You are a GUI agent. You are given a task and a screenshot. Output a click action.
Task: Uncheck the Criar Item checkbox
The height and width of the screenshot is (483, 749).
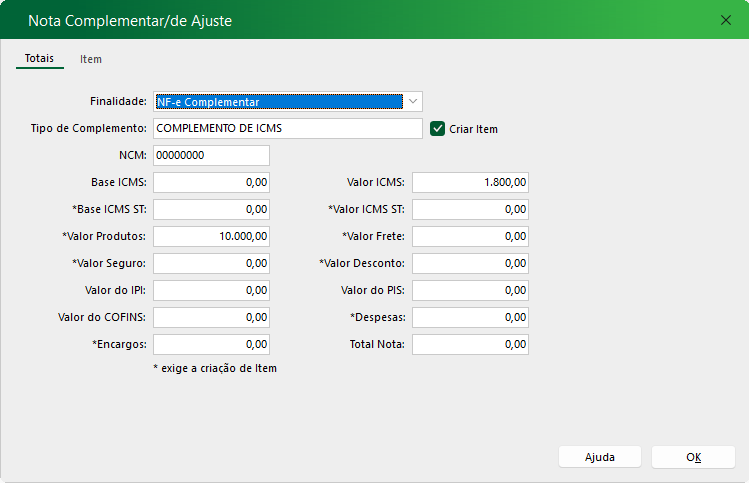(x=437, y=129)
